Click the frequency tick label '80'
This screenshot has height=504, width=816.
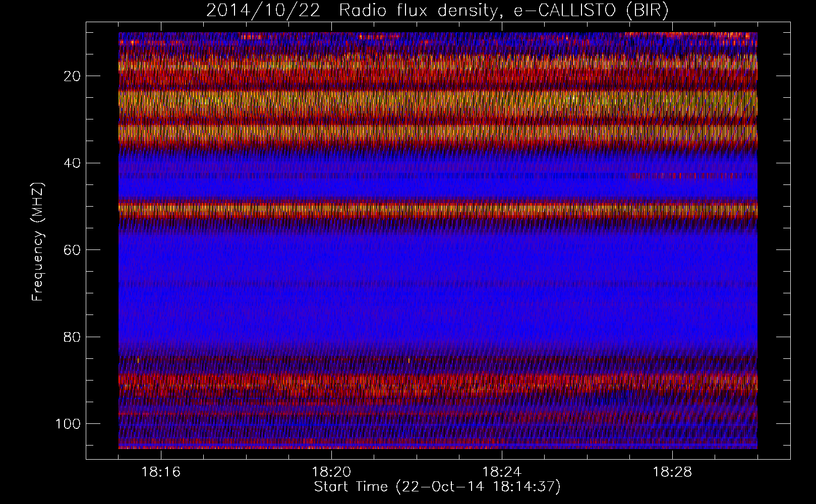click(x=72, y=337)
